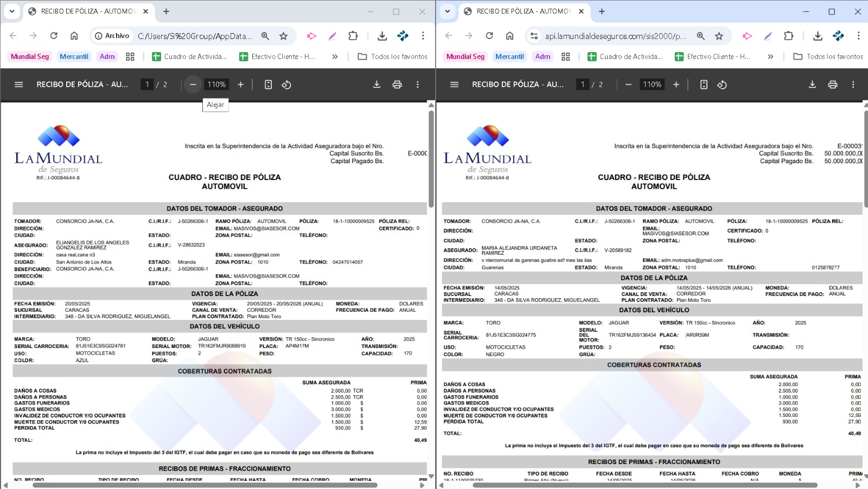Click page number field in left PDF viewer

coord(147,85)
